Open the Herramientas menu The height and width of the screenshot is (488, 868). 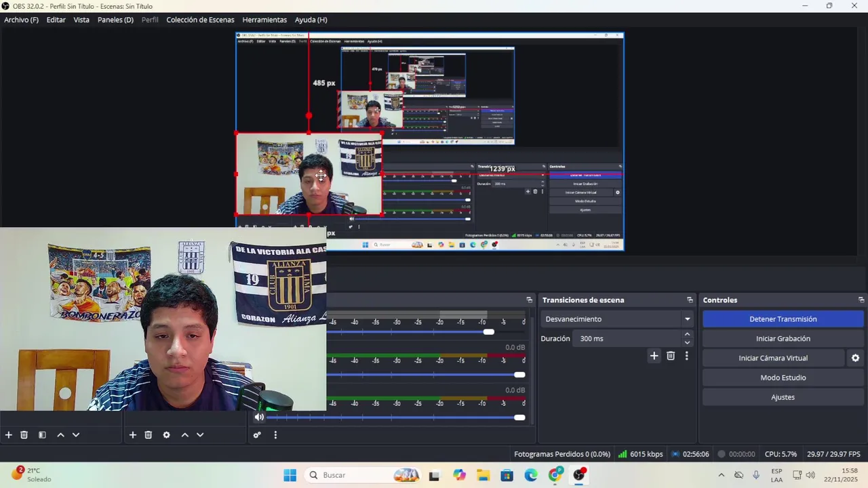(264, 20)
